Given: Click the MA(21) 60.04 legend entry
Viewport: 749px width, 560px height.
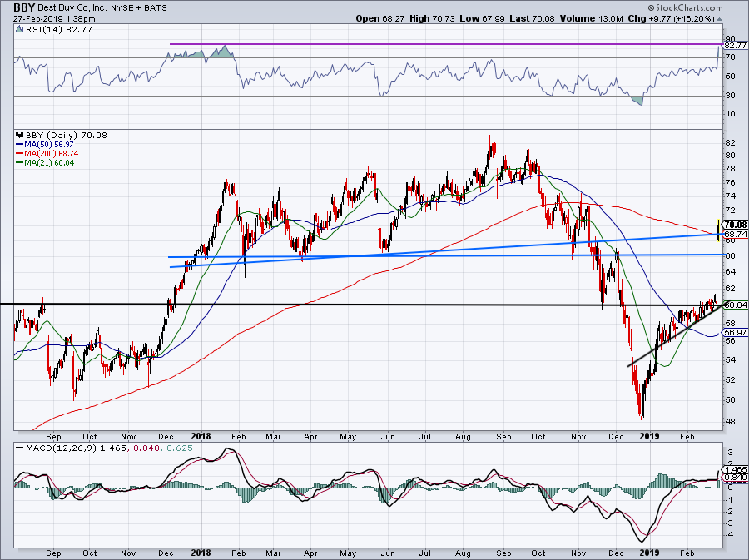Looking at the screenshot, I should 45,163.
